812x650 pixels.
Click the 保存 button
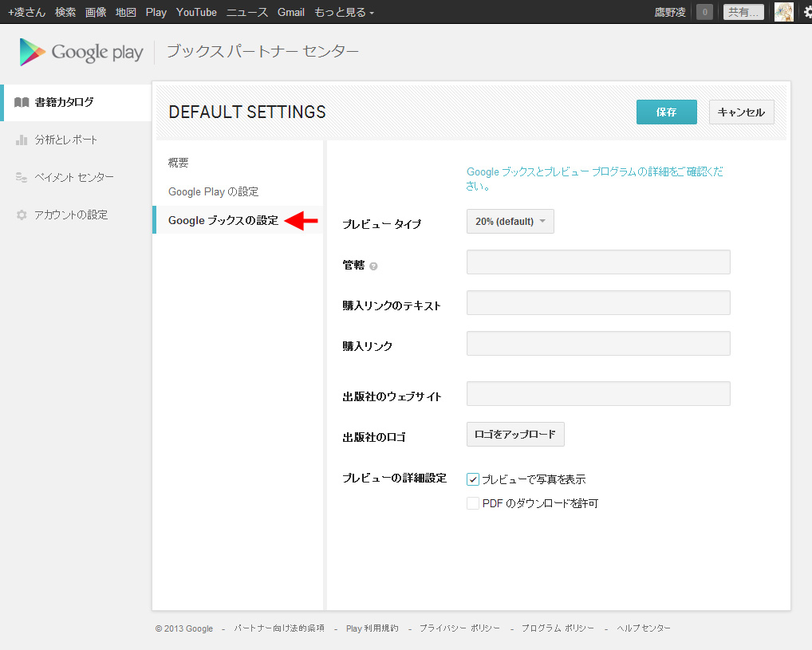tap(667, 112)
